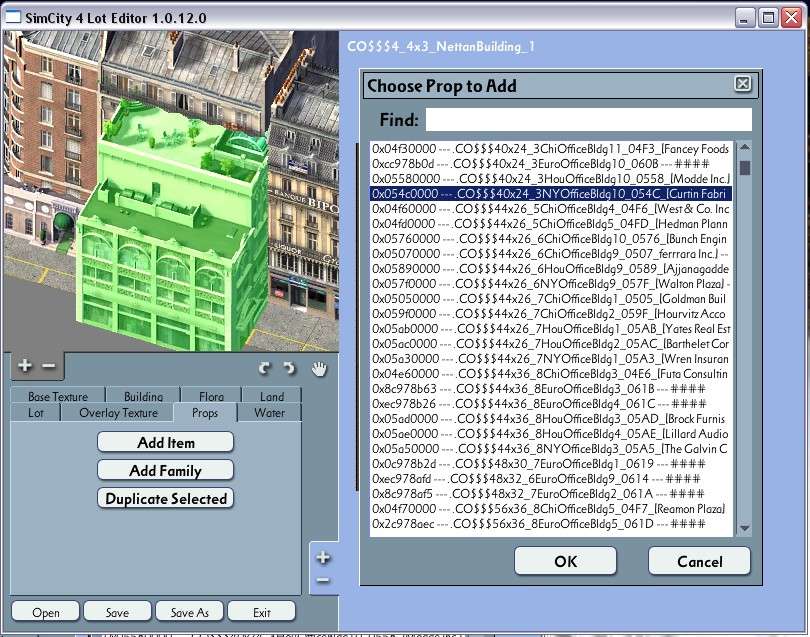
Task: Select prop 0x05580000 3HouOfficeBldg10 Modde Inc.
Action: click(551, 179)
